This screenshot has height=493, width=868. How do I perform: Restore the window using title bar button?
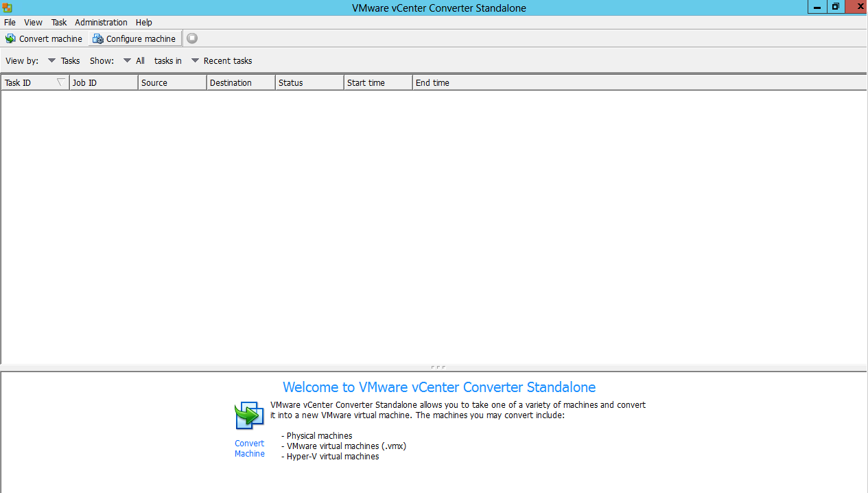(x=835, y=7)
